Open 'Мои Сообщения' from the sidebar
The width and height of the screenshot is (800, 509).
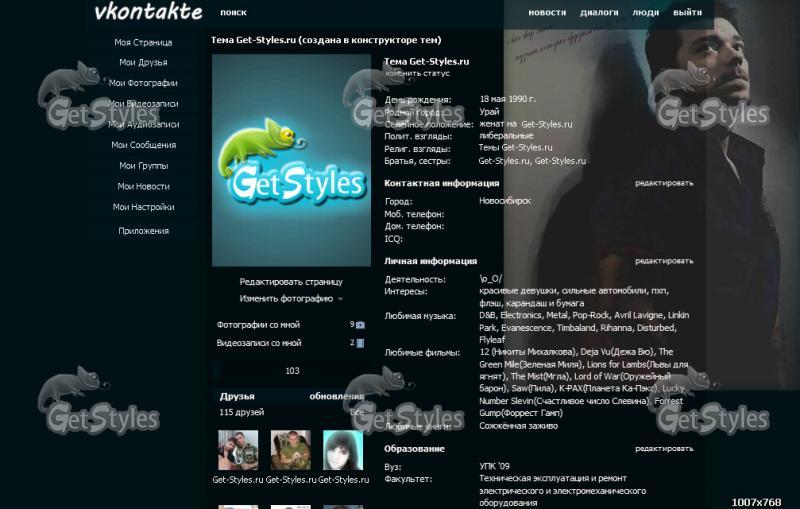point(143,145)
